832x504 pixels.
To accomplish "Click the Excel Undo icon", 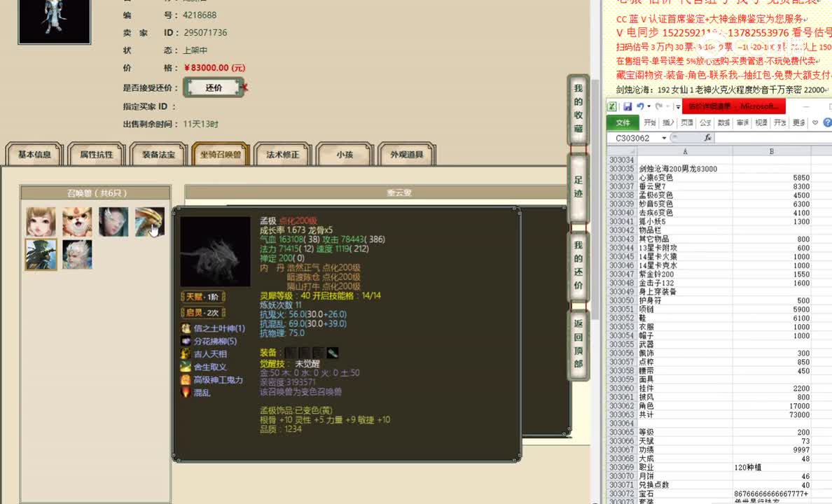I will [639, 106].
